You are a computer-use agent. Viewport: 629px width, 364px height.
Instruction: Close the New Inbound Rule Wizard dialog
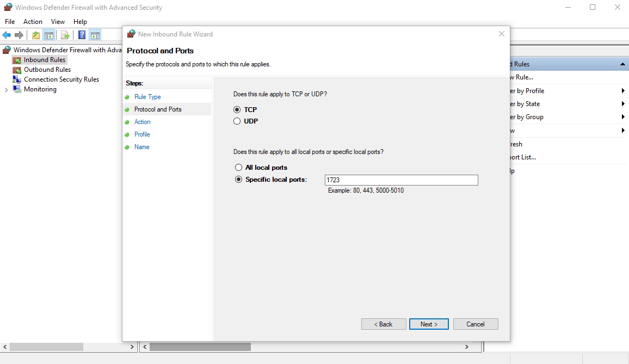coord(502,34)
